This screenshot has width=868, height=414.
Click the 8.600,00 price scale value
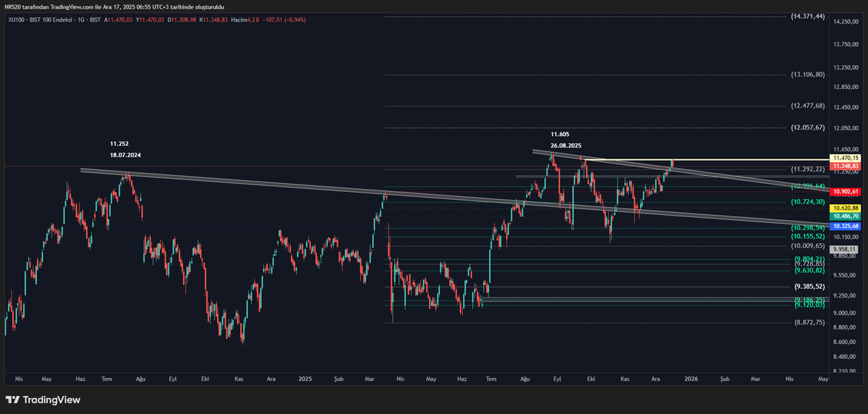(846, 343)
